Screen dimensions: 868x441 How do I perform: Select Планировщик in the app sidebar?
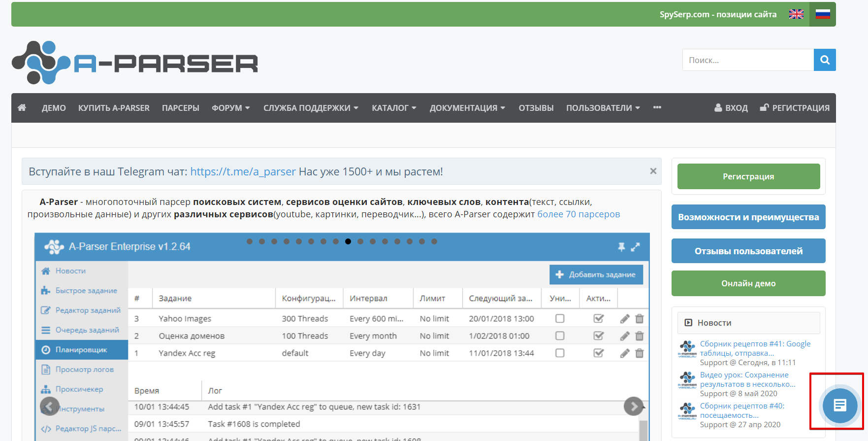click(82, 350)
